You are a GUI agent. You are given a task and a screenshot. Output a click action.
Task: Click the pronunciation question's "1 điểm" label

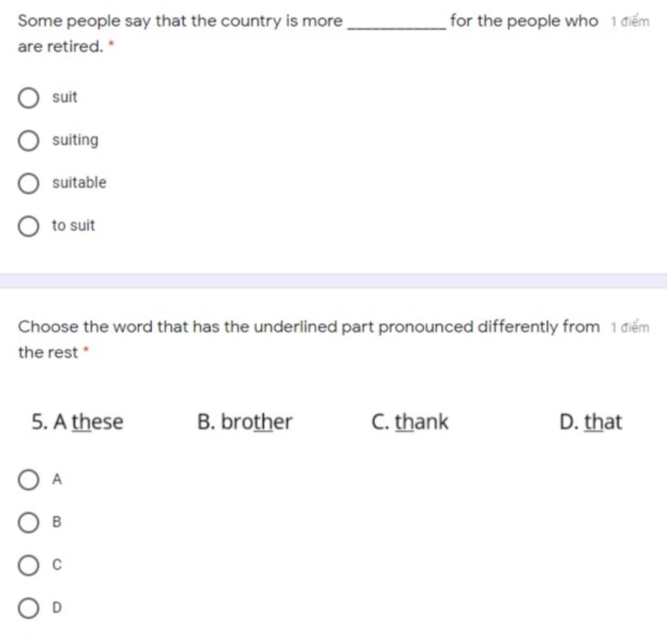[x=630, y=327]
